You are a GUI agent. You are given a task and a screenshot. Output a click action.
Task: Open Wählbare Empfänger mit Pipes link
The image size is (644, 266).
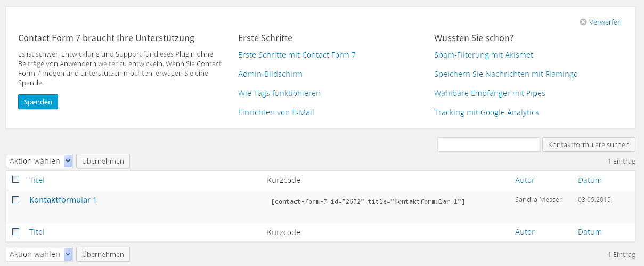click(490, 93)
